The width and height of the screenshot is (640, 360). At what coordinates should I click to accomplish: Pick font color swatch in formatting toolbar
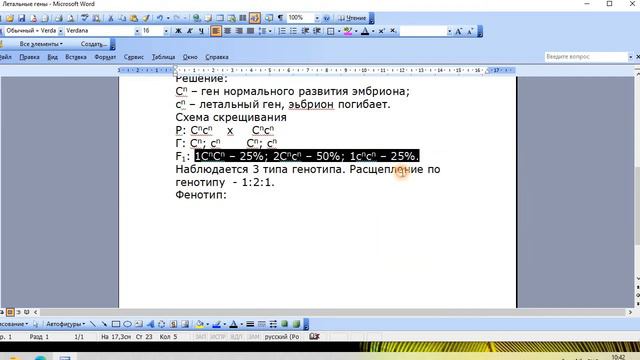[365, 31]
